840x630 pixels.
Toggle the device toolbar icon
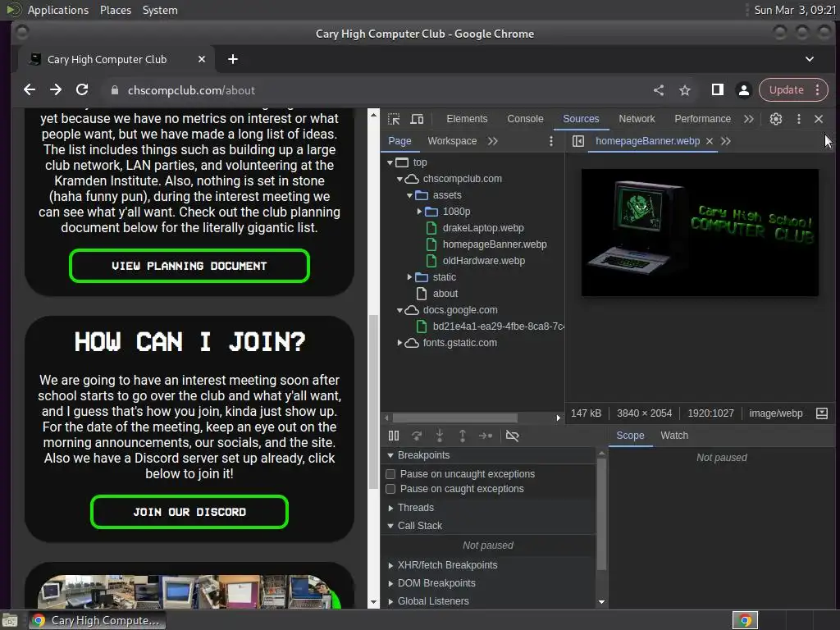(x=417, y=119)
